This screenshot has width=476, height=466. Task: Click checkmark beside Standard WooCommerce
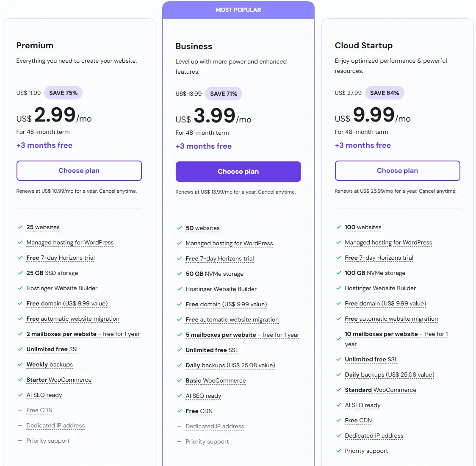(338, 390)
